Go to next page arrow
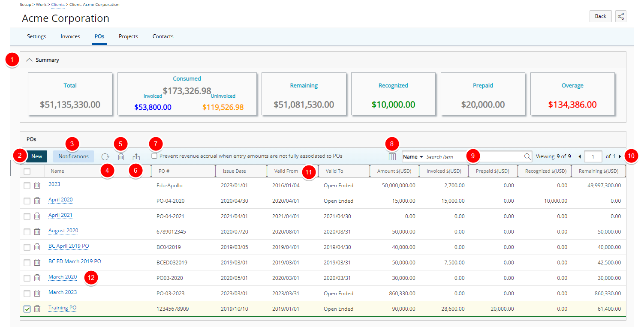The width and height of the screenshot is (644, 327). (620, 156)
